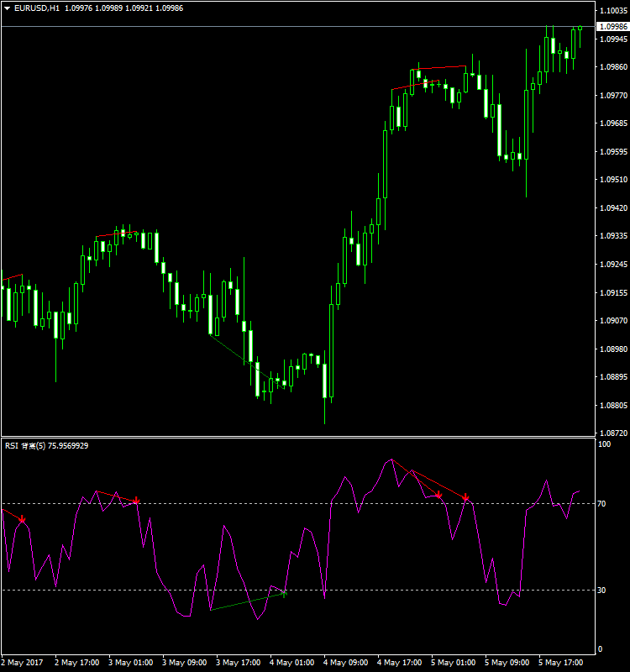The height and width of the screenshot is (672, 630).
Task: Click the 1.10025 price scale label
Action: pos(611,11)
